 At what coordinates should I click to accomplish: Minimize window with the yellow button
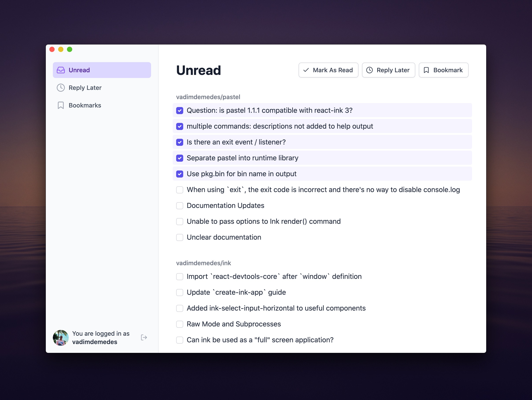(61, 49)
